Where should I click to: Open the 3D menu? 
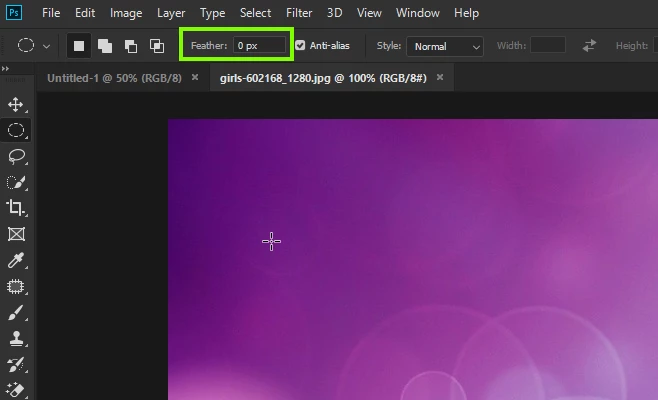point(334,13)
